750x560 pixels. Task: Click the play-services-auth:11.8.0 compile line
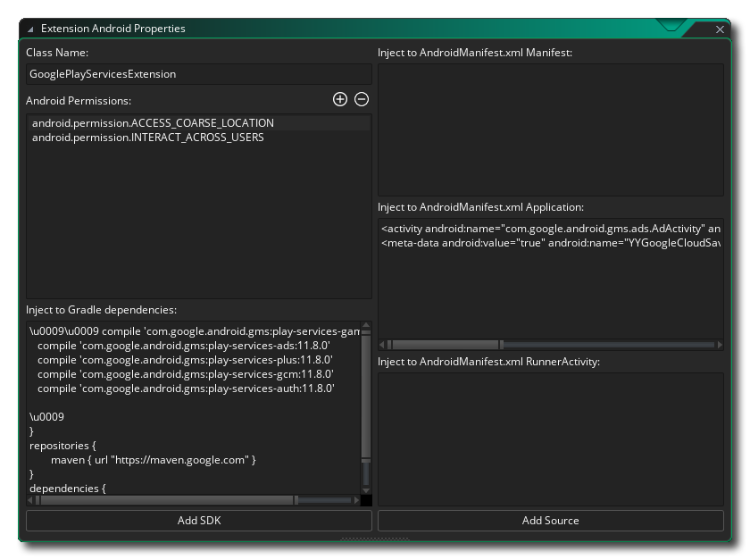point(186,389)
